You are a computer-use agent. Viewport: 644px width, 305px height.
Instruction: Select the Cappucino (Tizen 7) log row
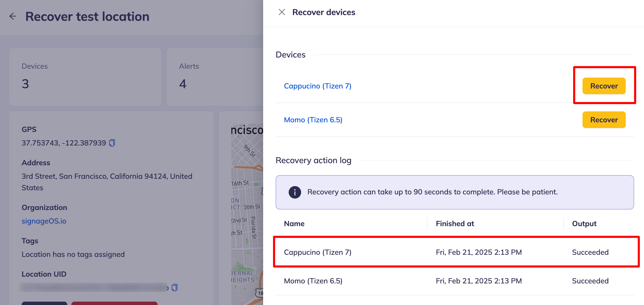[456, 252]
